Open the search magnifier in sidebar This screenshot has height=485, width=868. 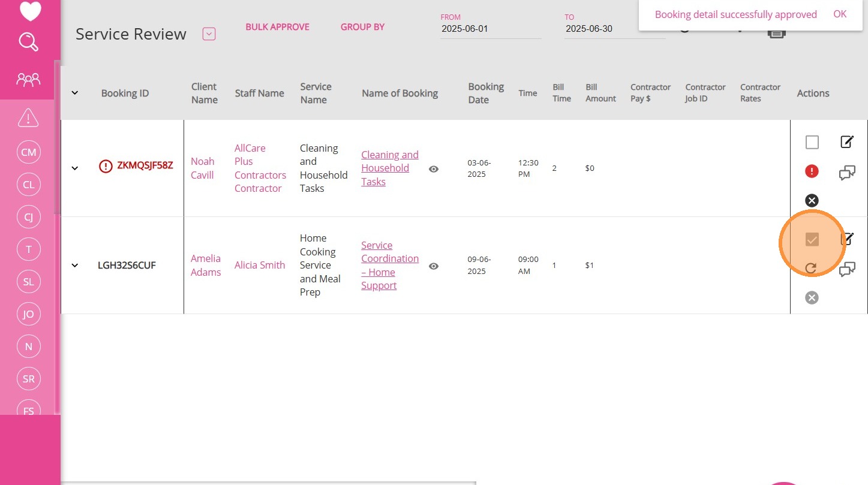28,42
